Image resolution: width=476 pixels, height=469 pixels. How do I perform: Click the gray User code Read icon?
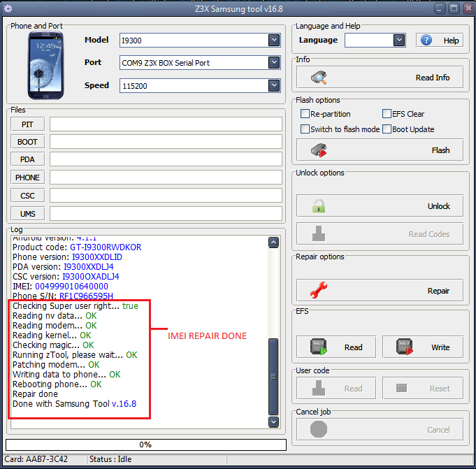click(x=319, y=388)
